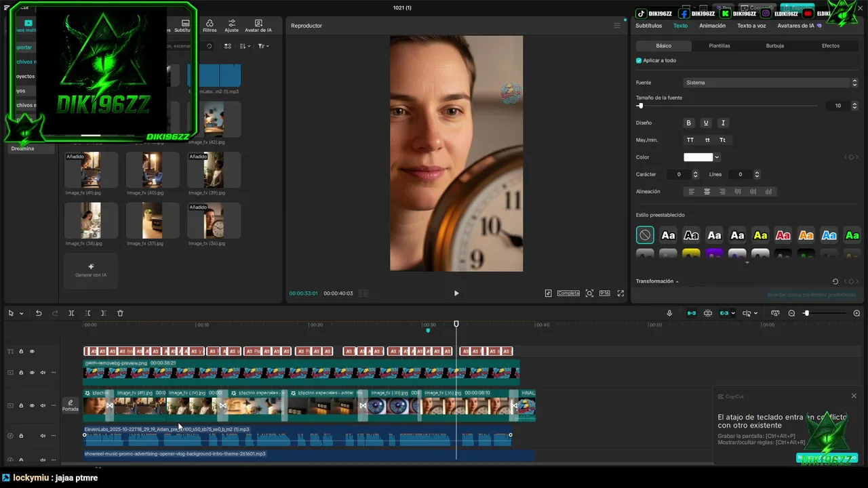
Task: Click the main track magnet linking icon
Action: [x=691, y=313]
